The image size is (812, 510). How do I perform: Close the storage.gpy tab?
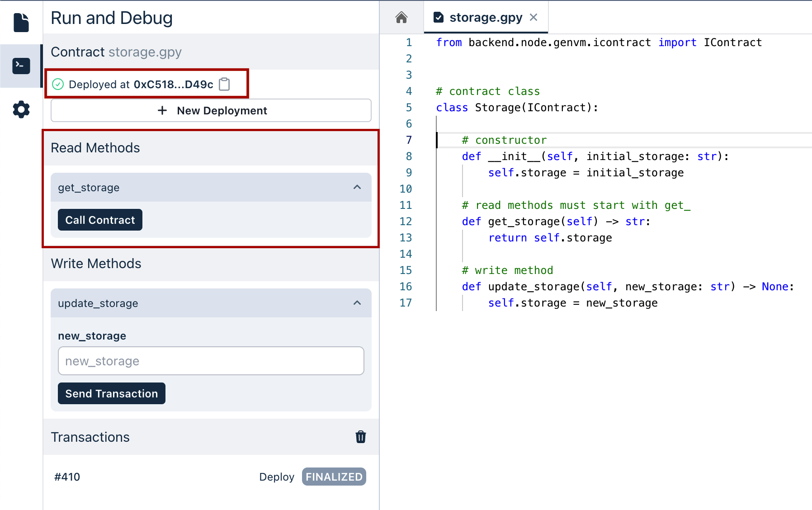(533, 18)
